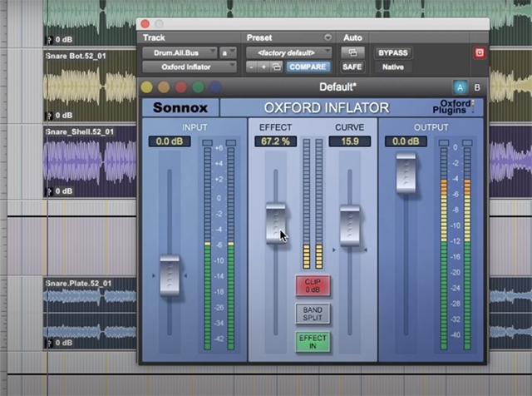Click the automation enable icon under Auto
This screenshot has height=396, width=532.
point(352,52)
